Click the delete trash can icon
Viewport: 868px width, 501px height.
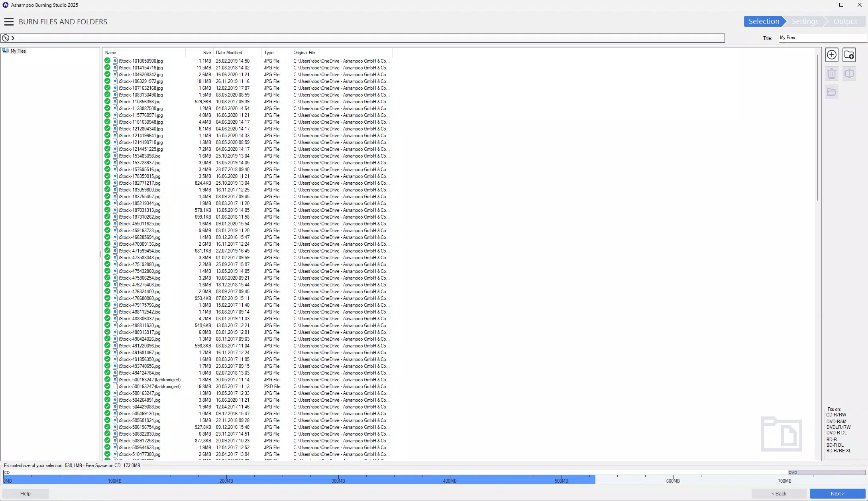coord(831,73)
